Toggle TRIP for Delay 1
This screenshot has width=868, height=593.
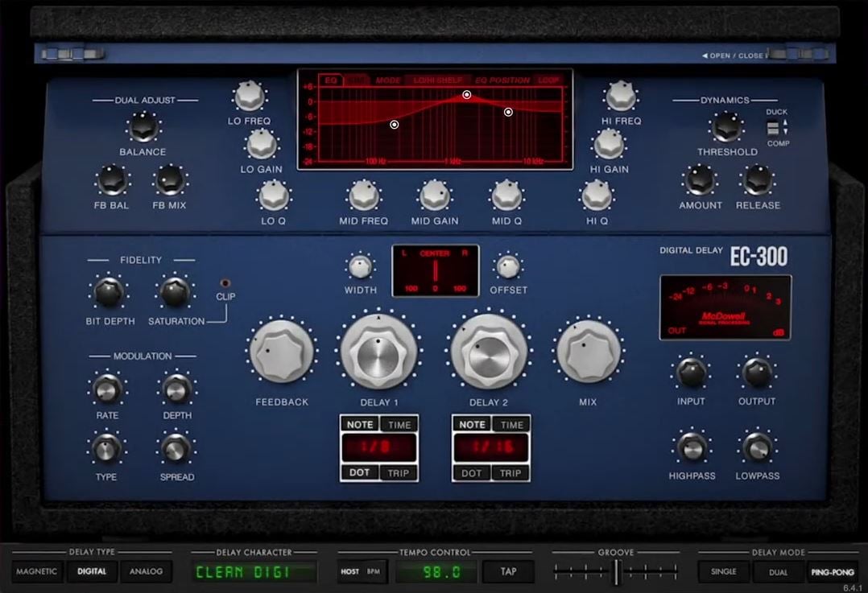click(x=399, y=472)
